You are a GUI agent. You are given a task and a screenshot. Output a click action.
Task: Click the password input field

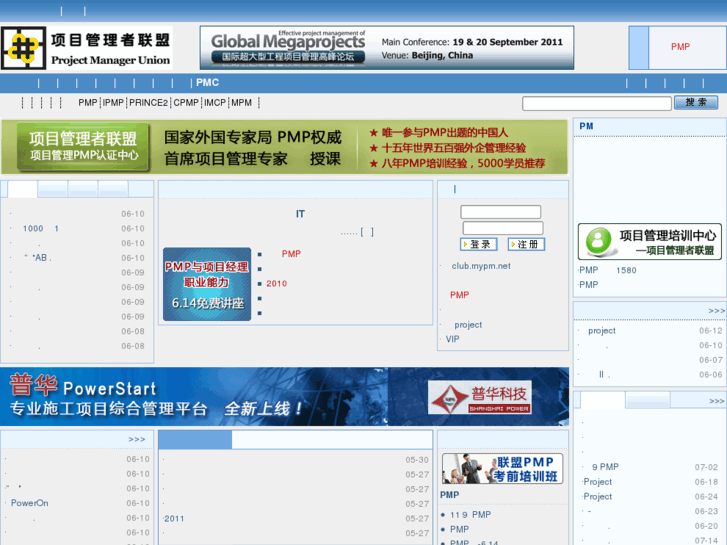tap(503, 228)
